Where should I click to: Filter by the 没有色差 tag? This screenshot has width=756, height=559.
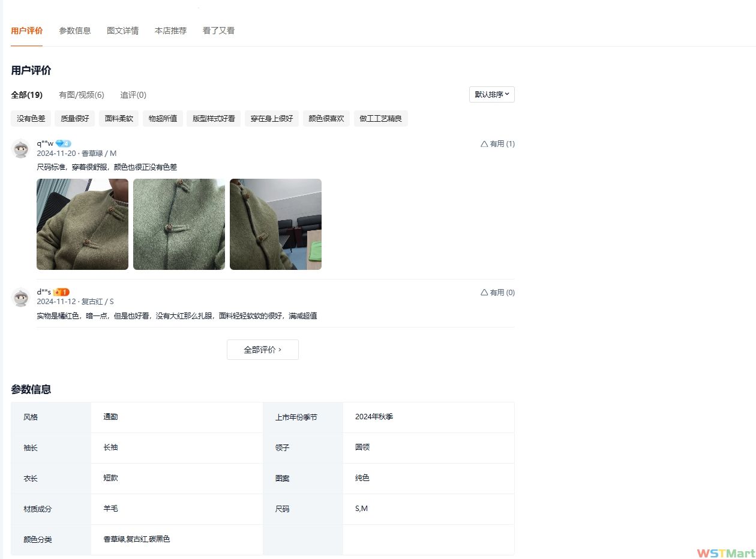(x=31, y=119)
